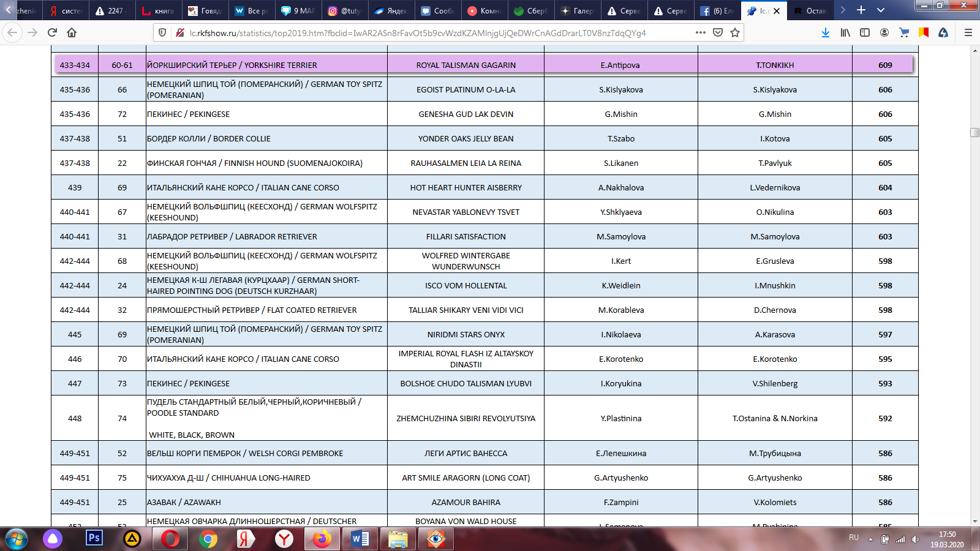This screenshot has width=980, height=551.
Task: Launch Photoshop from the taskbar
Action: (94, 538)
